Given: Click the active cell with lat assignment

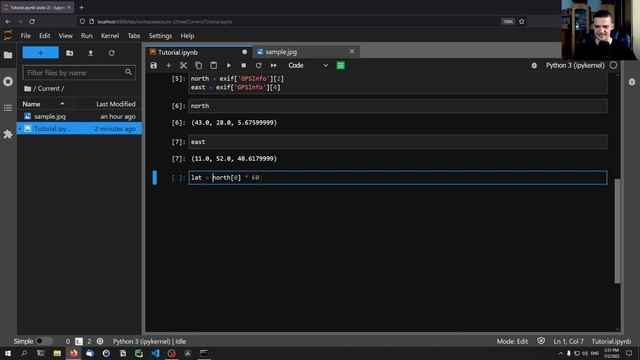Looking at the screenshot, I should tap(398, 178).
